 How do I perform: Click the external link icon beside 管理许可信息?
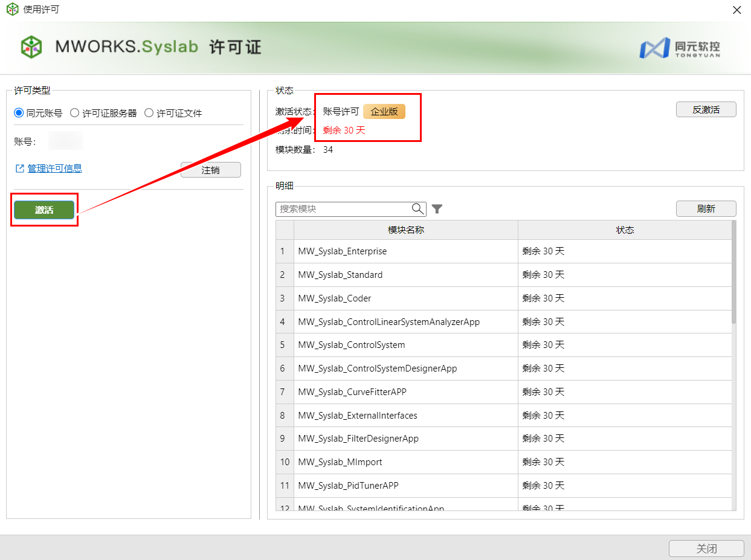pyautogui.click(x=20, y=169)
